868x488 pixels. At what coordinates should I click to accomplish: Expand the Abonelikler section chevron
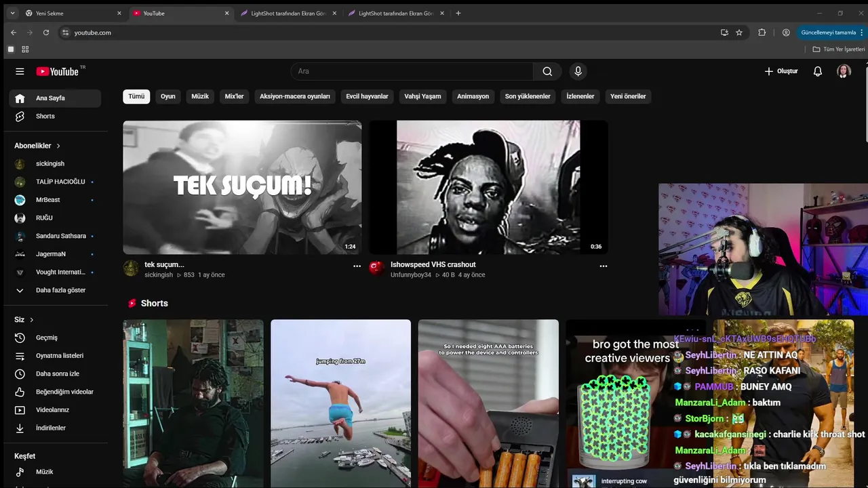pyautogui.click(x=58, y=146)
